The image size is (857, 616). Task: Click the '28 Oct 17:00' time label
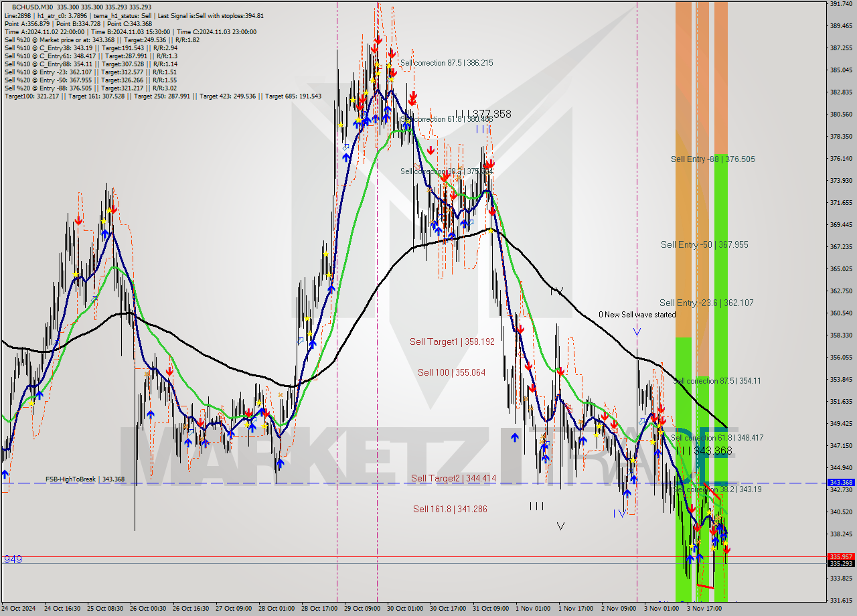(x=319, y=609)
